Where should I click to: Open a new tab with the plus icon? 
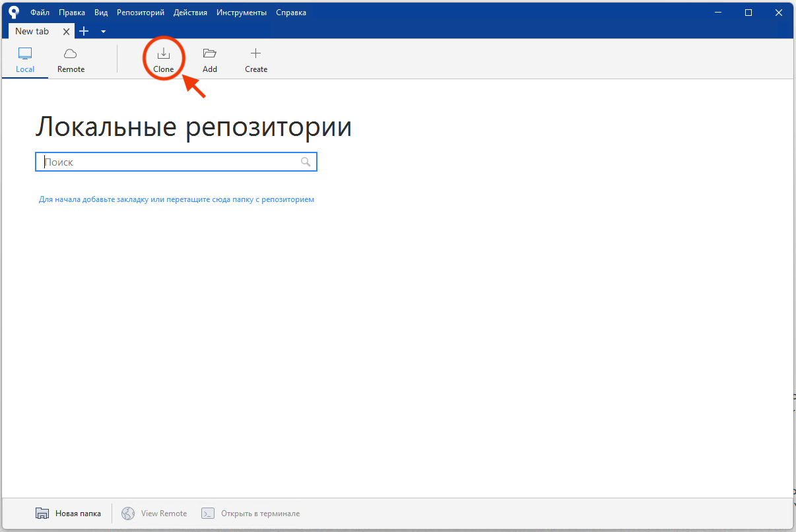point(84,31)
